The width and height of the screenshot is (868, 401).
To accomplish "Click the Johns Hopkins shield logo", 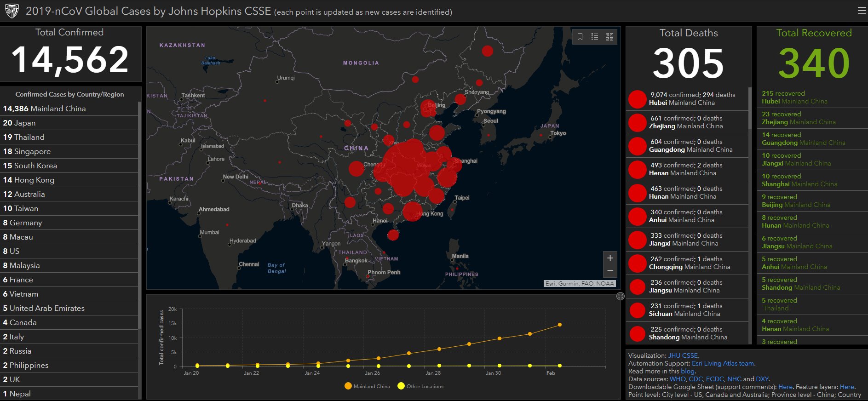I will [x=11, y=11].
